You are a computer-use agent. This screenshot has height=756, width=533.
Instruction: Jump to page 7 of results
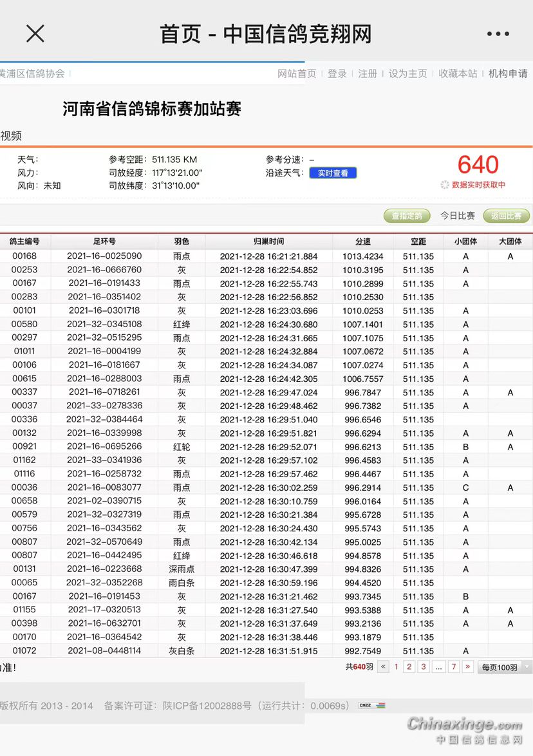pos(454,667)
